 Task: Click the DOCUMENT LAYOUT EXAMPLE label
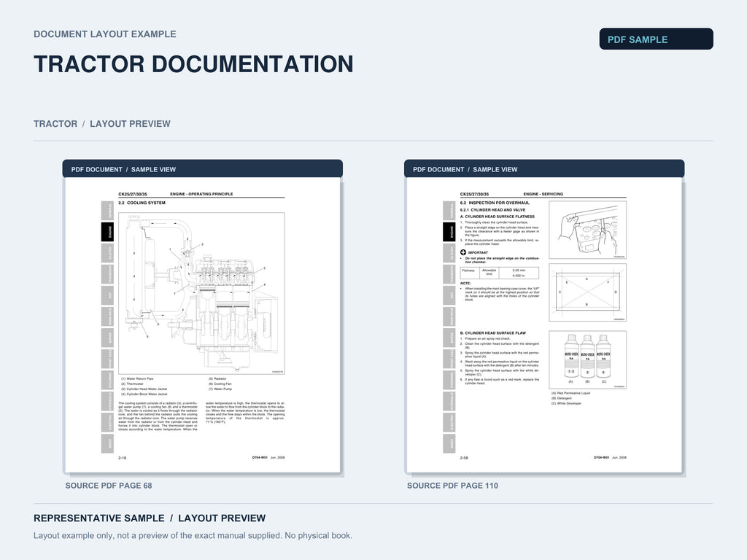click(105, 34)
